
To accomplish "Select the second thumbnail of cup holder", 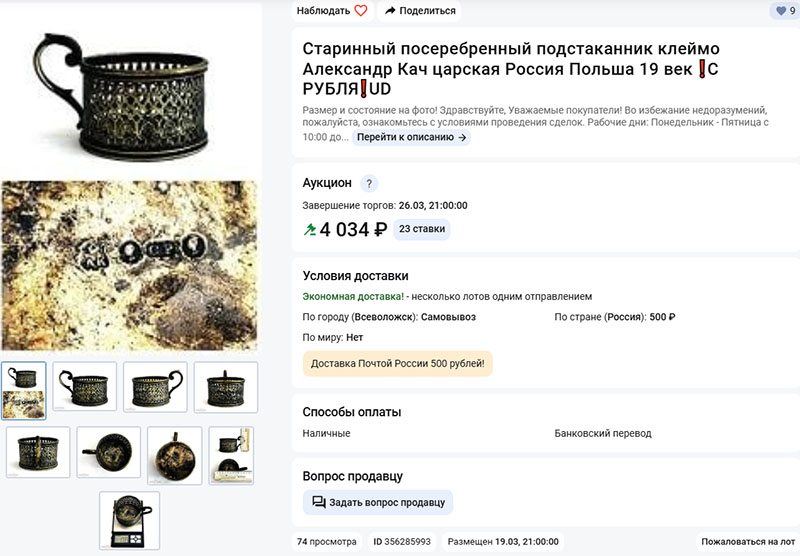I will [x=85, y=387].
